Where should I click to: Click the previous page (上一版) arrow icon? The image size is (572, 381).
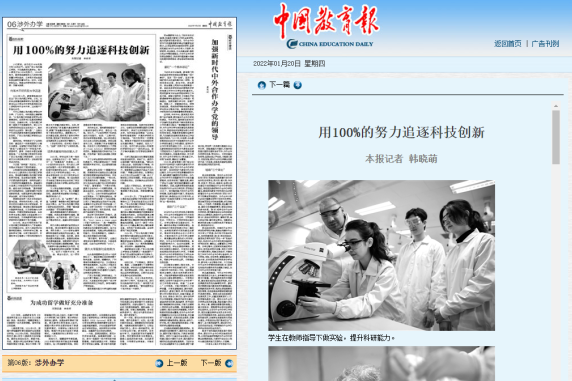(159, 363)
